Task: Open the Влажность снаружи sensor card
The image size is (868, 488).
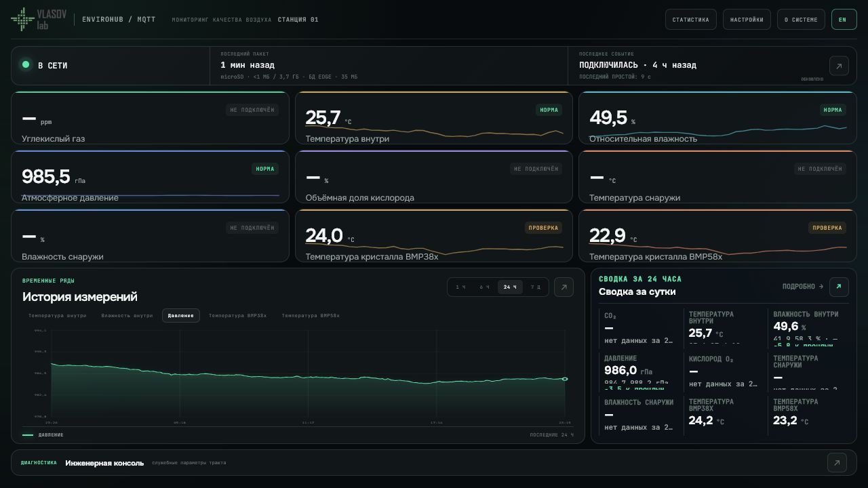Action: click(x=150, y=236)
